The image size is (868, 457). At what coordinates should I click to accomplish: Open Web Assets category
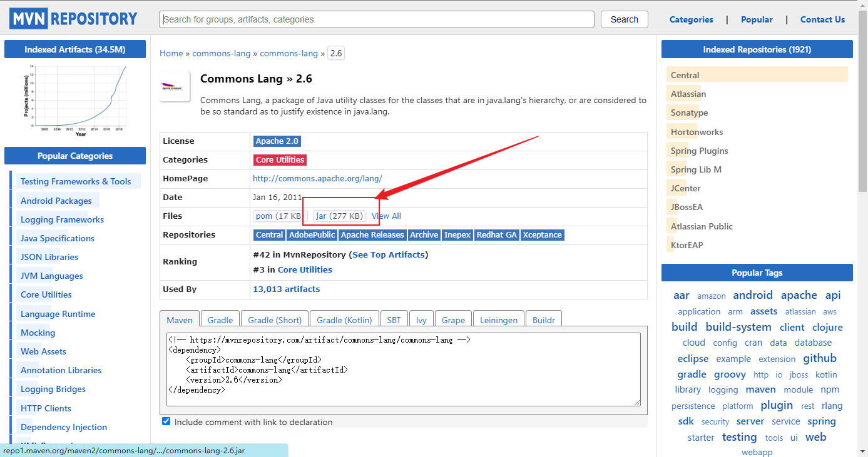tap(43, 351)
